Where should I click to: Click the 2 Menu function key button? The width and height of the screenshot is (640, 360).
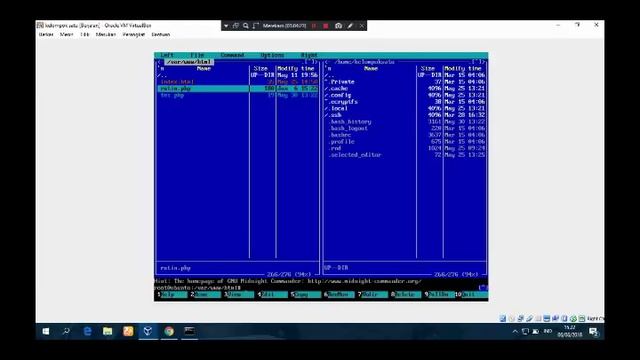pos(205,294)
